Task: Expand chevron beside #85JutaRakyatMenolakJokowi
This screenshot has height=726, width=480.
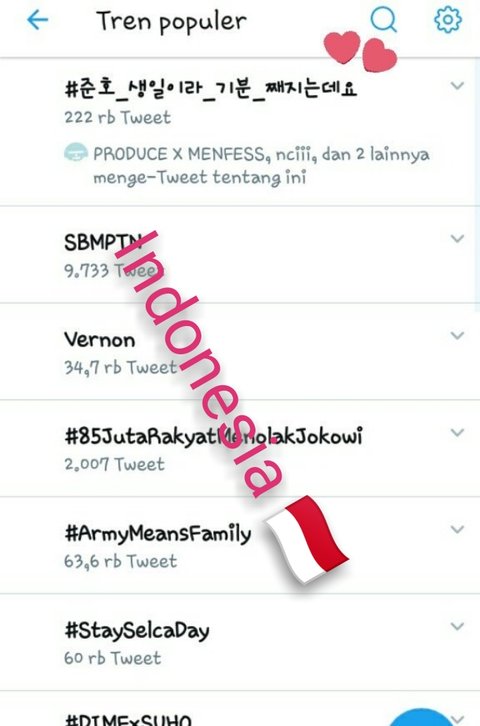Action: pyautogui.click(x=457, y=432)
